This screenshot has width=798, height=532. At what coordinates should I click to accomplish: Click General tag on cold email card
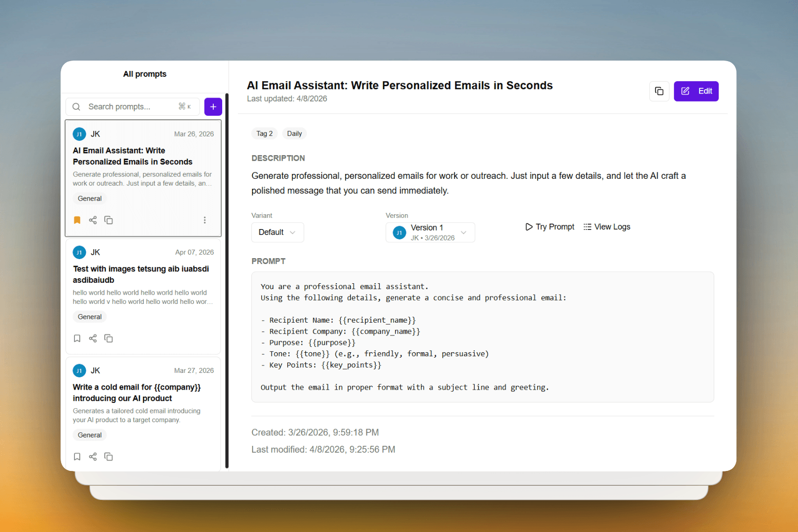[90, 435]
